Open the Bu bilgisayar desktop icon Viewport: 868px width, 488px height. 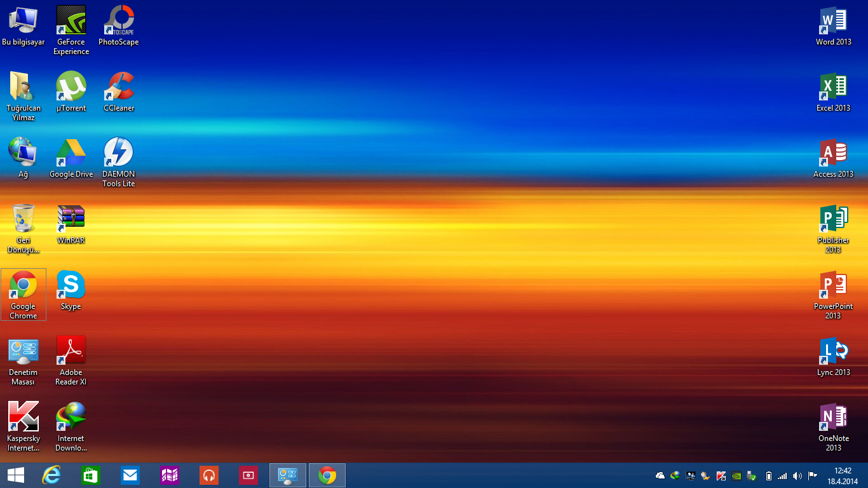point(23,26)
